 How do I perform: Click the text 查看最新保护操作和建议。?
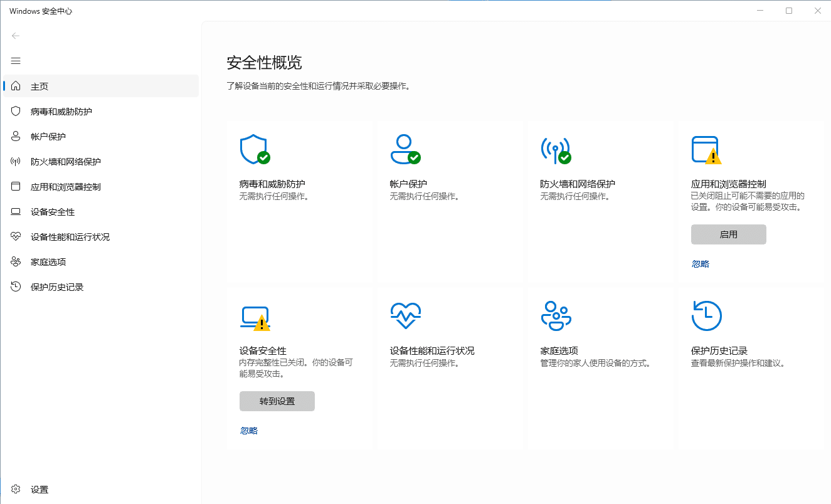pos(738,363)
